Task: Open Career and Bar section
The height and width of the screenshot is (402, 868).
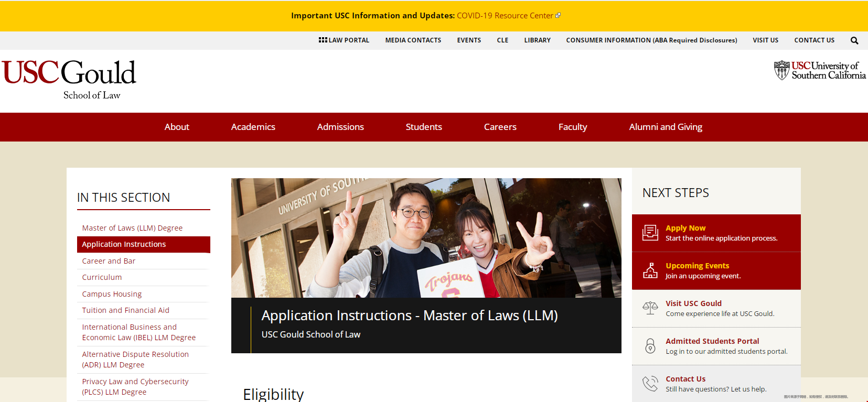Action: pos(109,261)
